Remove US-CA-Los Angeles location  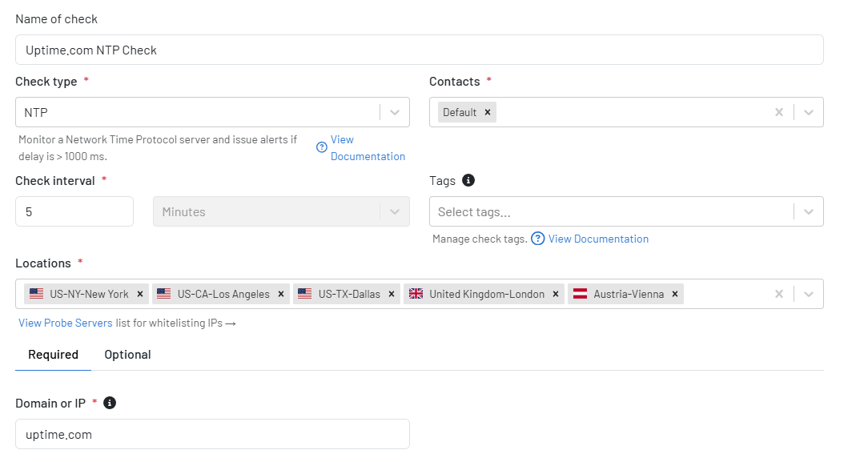[281, 295]
